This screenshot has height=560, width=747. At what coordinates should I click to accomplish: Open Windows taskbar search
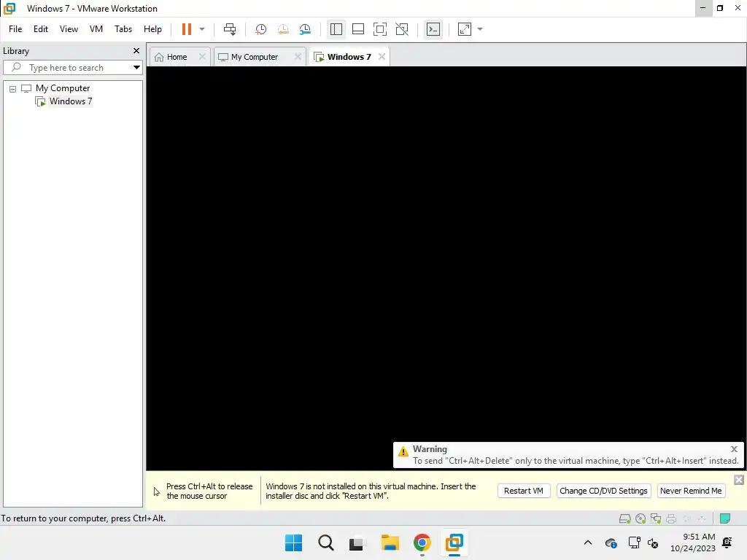326,542
